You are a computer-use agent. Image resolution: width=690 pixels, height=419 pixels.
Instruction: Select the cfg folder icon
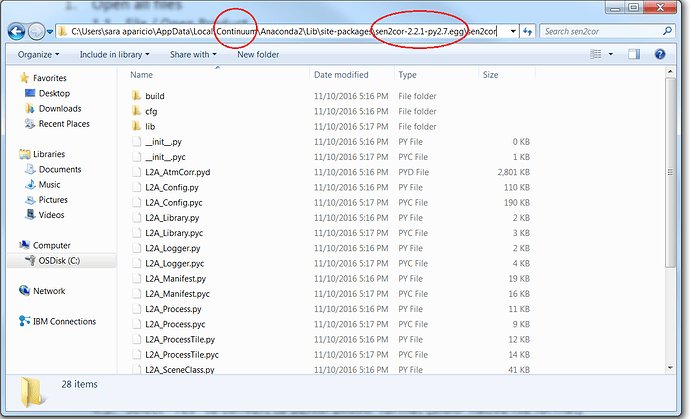(x=136, y=111)
